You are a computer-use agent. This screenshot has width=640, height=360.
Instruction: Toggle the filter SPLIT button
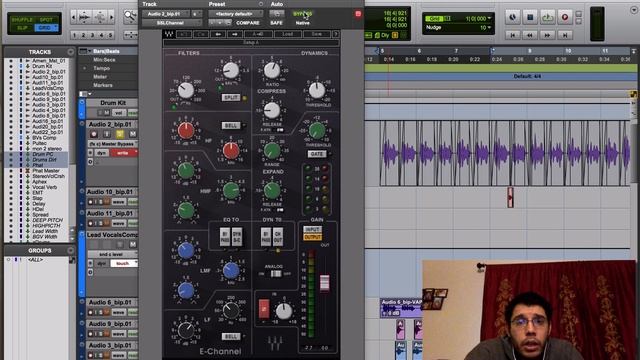pyautogui.click(x=231, y=98)
